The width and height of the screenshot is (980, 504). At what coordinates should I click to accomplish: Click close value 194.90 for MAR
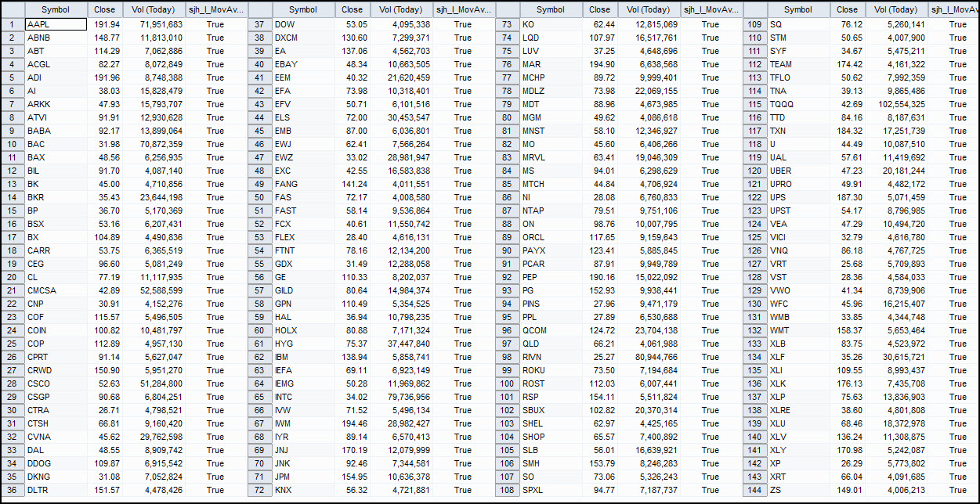[x=599, y=64]
